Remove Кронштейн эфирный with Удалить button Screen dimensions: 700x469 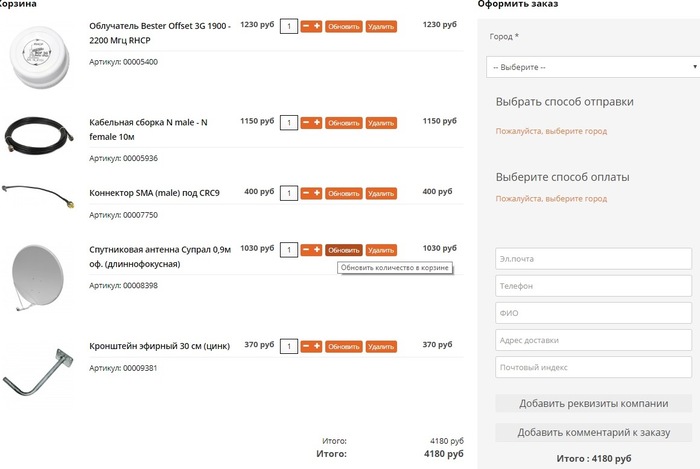tap(381, 346)
